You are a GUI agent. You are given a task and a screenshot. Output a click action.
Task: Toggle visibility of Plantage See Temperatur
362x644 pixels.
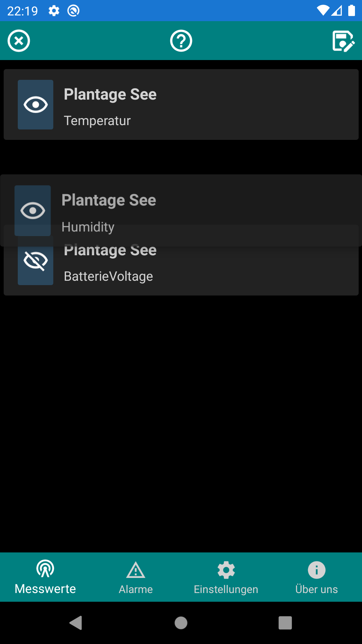pyautogui.click(x=36, y=105)
